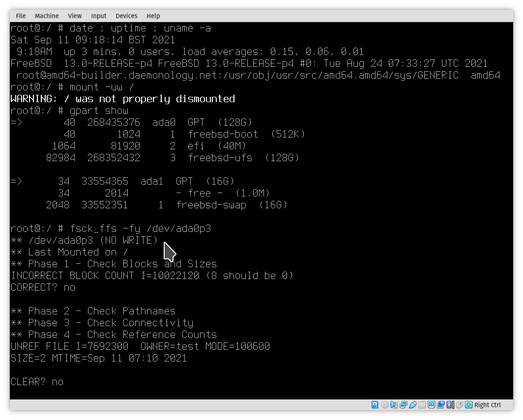Viewport: 523px width, 420px height.
Task: Click the recording status icon
Action: pyautogui.click(x=440, y=405)
